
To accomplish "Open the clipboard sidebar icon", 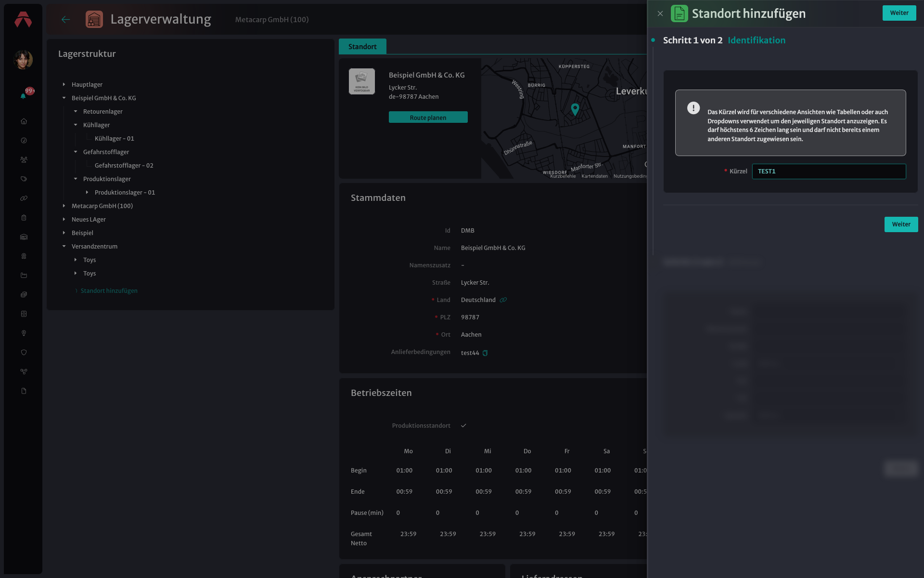I will tap(24, 218).
